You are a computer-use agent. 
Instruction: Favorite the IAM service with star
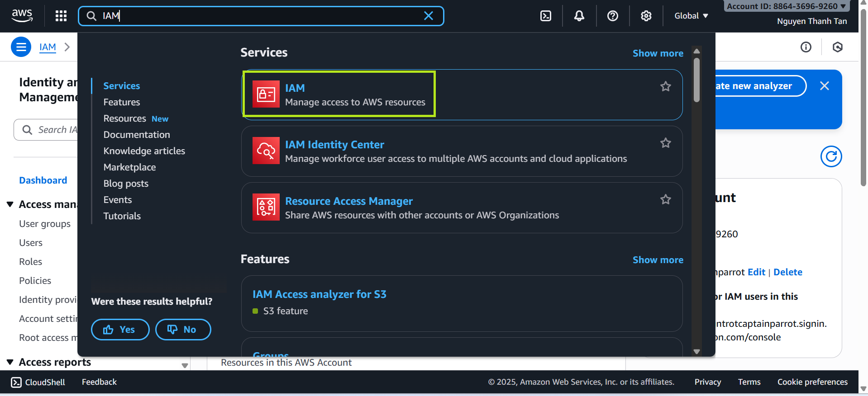click(665, 86)
